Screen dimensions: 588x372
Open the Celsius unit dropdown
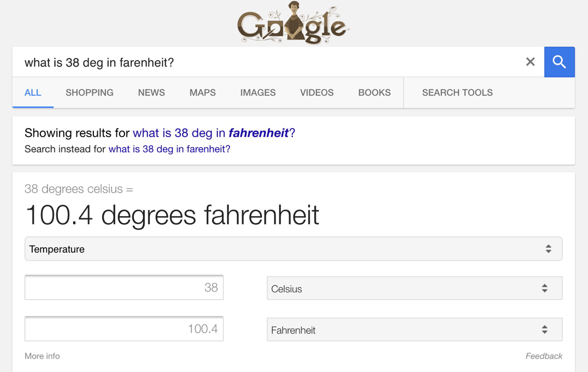pyautogui.click(x=414, y=288)
